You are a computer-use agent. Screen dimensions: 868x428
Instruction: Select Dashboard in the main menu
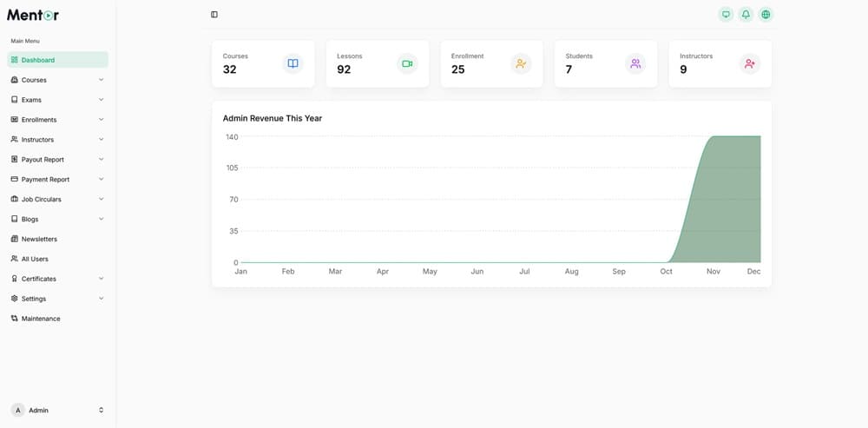(57, 60)
